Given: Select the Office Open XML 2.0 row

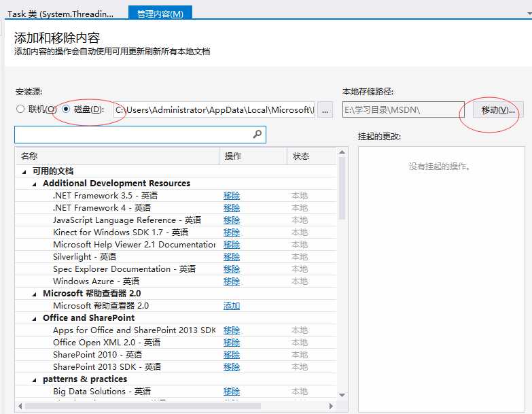Looking at the screenshot, I should point(177,343).
